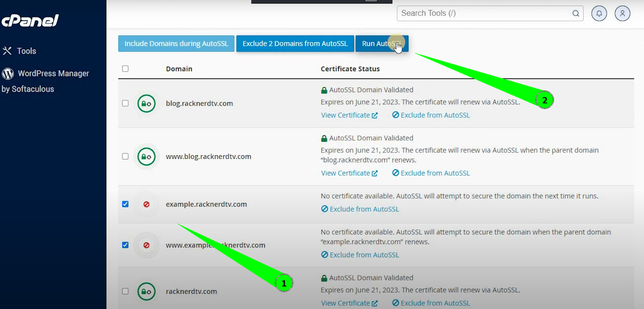The width and height of the screenshot is (644, 309).
Task: Select the blog.racknerdtv.com domain text
Action: (199, 104)
